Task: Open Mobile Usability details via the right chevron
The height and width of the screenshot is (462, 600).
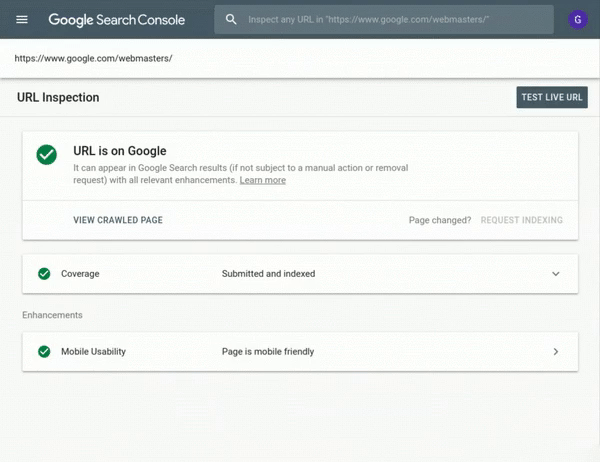Action: click(x=556, y=352)
